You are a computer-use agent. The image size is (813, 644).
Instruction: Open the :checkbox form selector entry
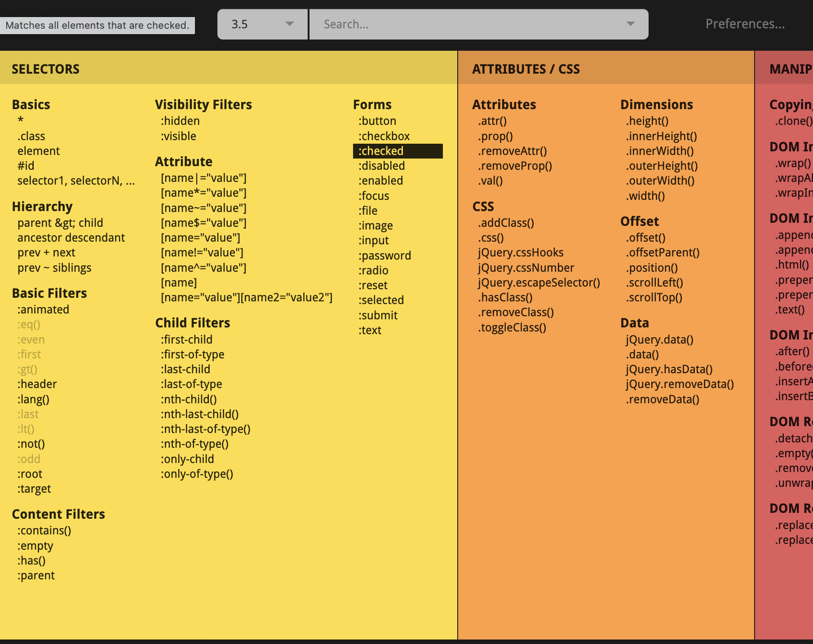[x=384, y=136]
